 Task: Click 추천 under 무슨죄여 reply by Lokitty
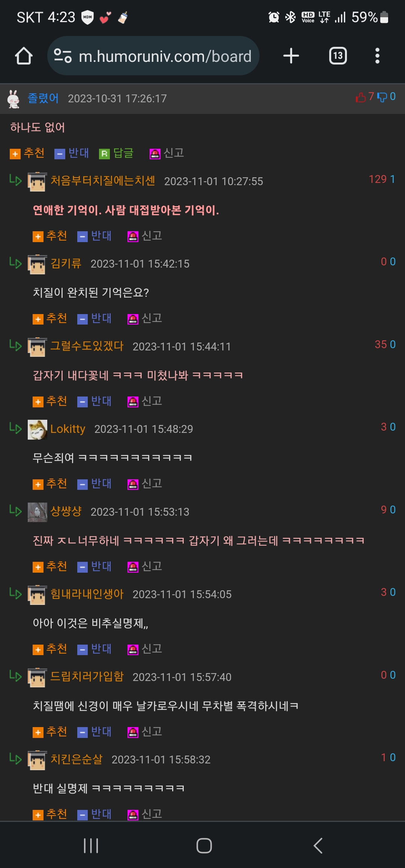coord(50,483)
